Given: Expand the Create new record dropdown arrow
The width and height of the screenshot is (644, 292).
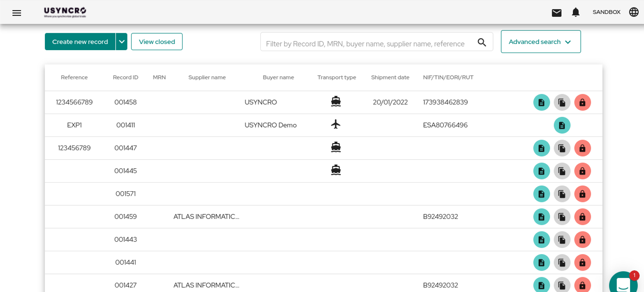Looking at the screenshot, I should pyautogui.click(x=122, y=42).
